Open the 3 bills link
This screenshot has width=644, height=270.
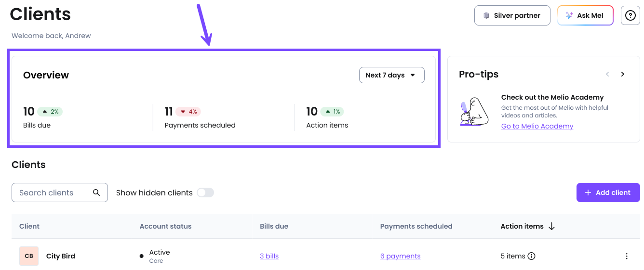[269, 256]
